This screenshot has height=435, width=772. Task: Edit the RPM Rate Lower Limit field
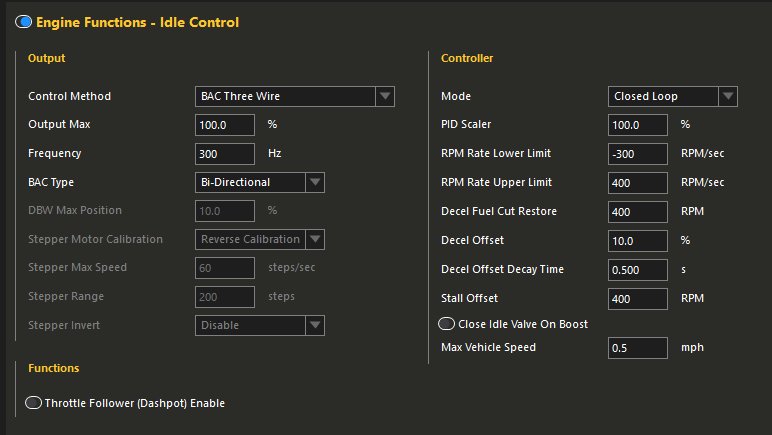tap(638, 154)
